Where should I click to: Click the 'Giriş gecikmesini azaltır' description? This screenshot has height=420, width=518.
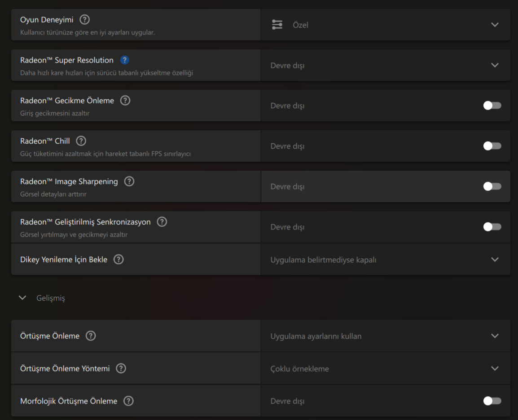(x=55, y=113)
